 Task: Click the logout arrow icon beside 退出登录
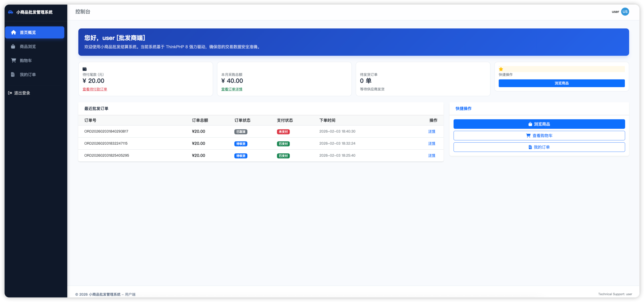pyautogui.click(x=10, y=93)
